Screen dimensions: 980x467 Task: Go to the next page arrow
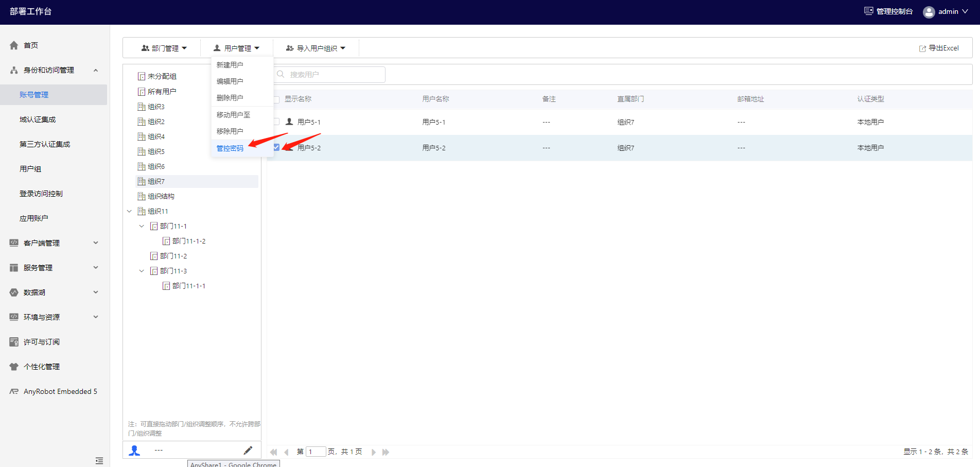point(374,452)
